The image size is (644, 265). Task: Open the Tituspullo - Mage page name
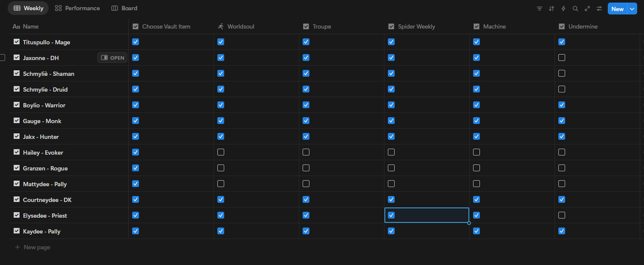(47, 42)
